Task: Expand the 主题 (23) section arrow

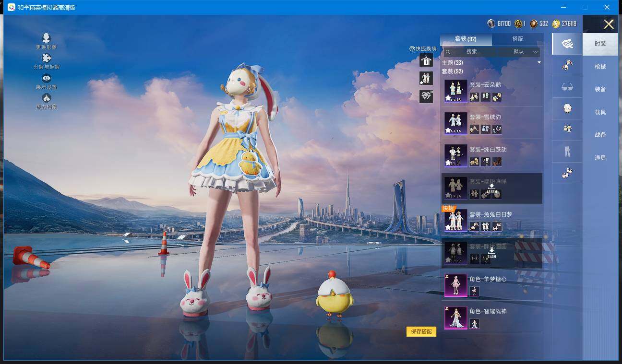Action: pos(538,63)
